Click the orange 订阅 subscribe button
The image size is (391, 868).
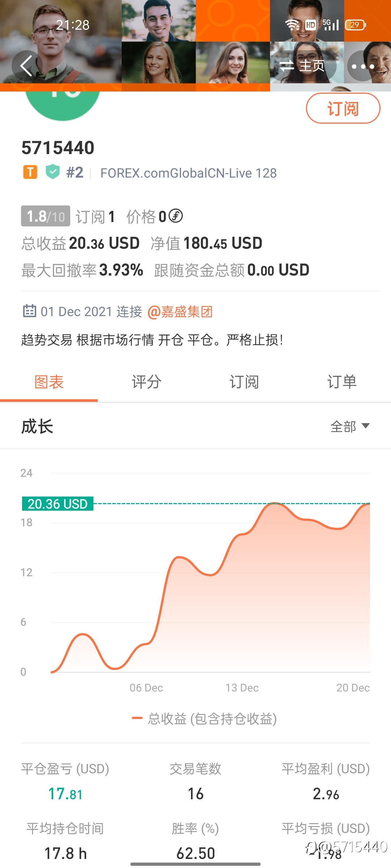343,108
